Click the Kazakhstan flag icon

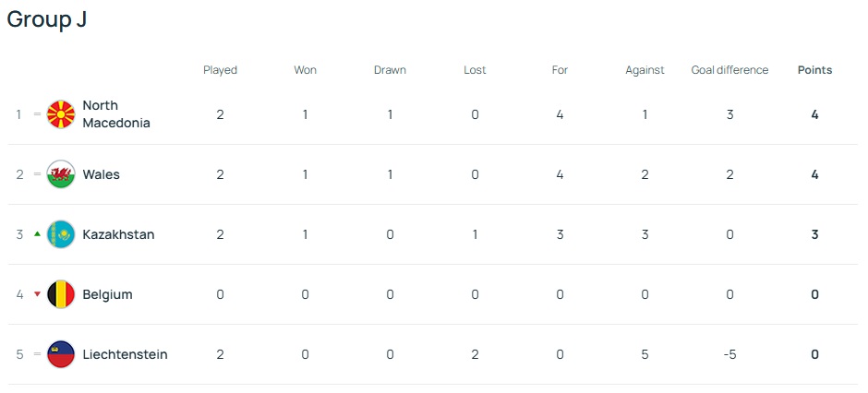tap(61, 234)
